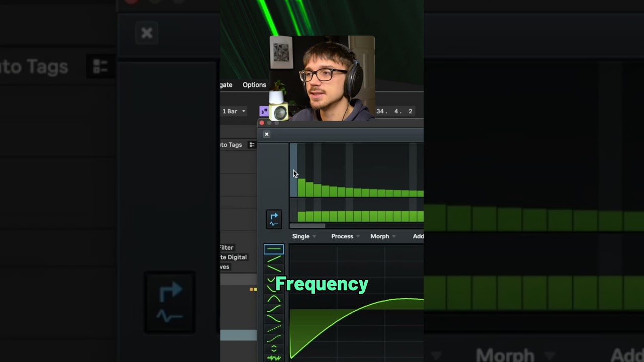Viewport: 644px width, 362px height.
Task: Click the list view icon beside Tags
Action: (x=252, y=145)
